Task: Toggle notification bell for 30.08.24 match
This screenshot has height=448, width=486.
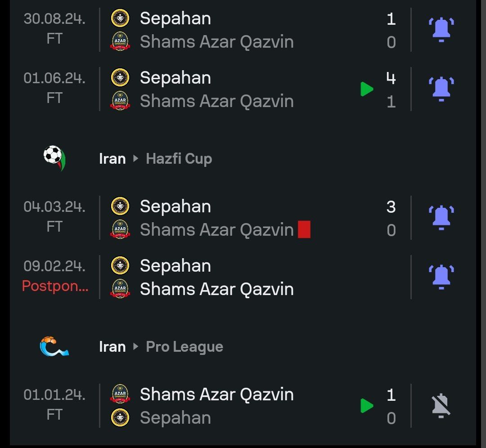Action: click(x=441, y=29)
